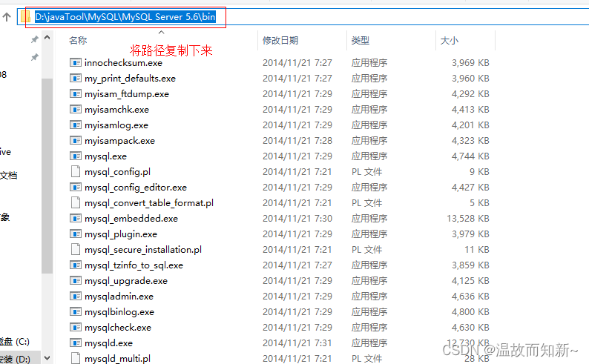589x364 pixels.
Task: Click the address bar path field
Action: pos(304,17)
